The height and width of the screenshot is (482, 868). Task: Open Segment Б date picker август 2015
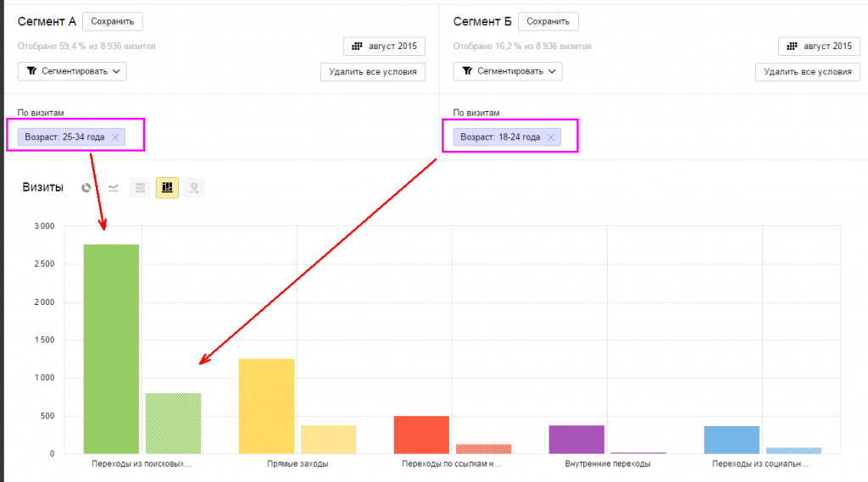820,47
